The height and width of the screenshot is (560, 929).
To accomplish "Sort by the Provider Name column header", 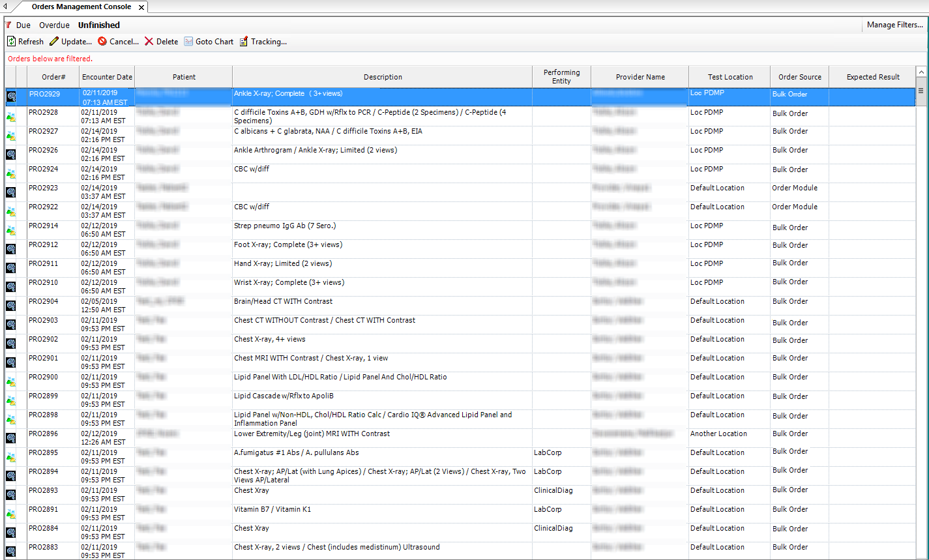I will [x=640, y=77].
